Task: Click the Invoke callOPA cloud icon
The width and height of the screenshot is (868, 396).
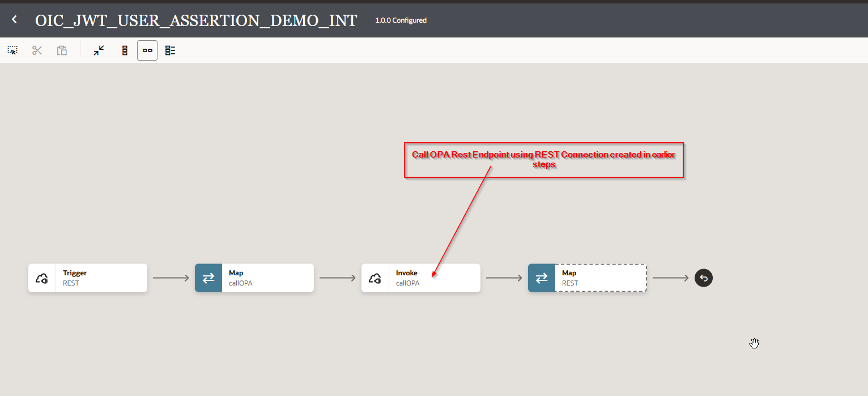Action: click(375, 278)
